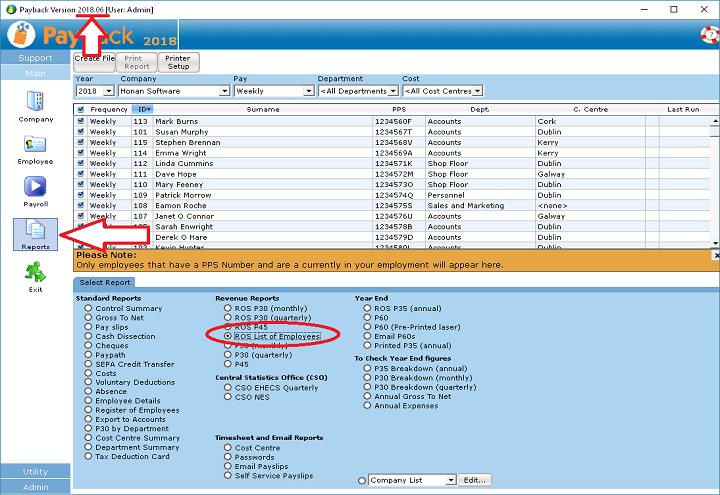
Task: Open the Main sidebar section
Action: coord(35,73)
